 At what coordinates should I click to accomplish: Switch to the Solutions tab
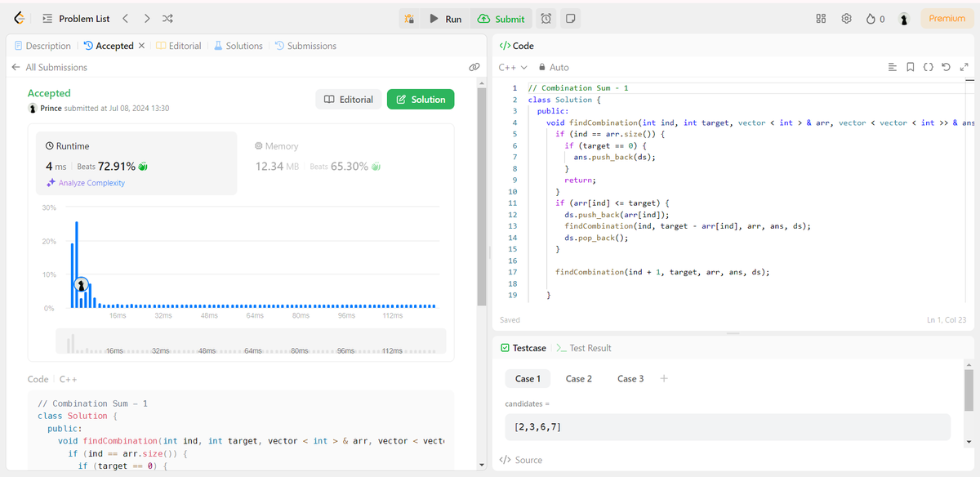tap(238, 46)
